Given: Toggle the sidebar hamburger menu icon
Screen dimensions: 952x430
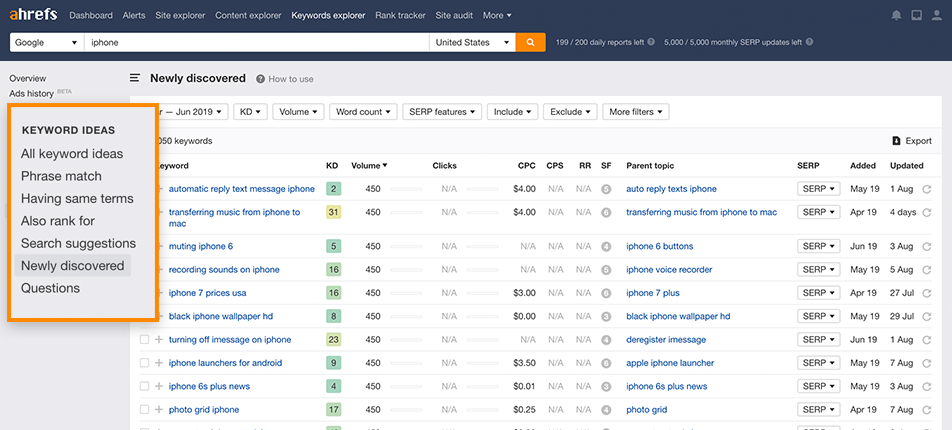Looking at the screenshot, I should point(135,78).
